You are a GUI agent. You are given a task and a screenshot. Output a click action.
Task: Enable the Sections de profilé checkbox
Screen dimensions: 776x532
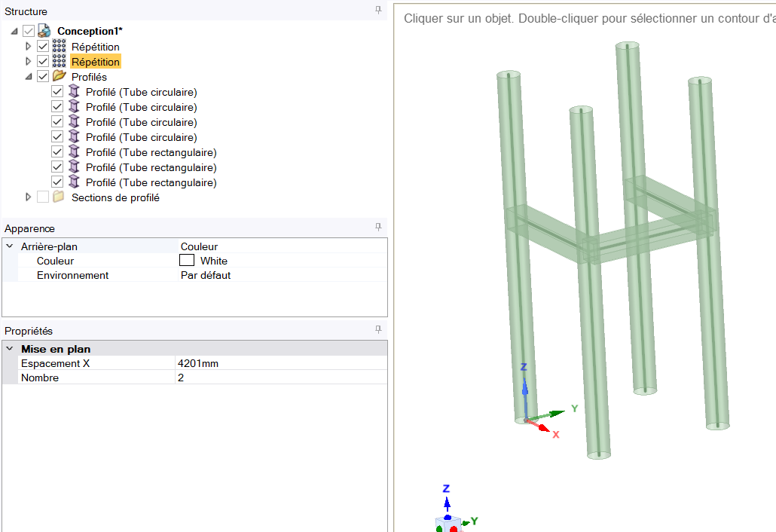point(43,197)
